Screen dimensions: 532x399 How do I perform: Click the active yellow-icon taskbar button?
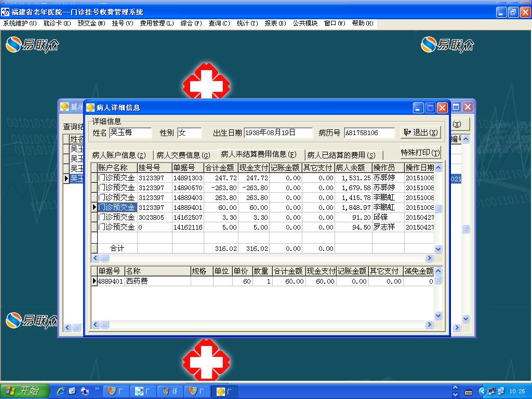pyautogui.click(x=224, y=391)
